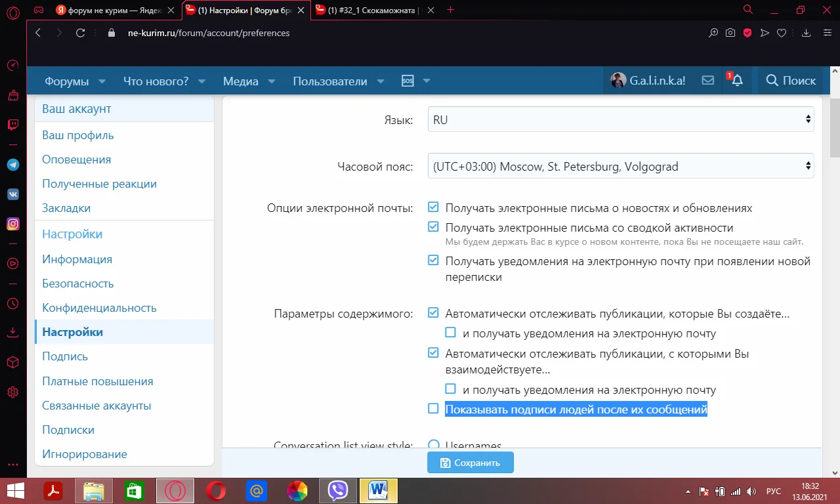The width and height of the screenshot is (840, 504).
Task: Open Instagram in the browser sidebar
Action: [12, 224]
